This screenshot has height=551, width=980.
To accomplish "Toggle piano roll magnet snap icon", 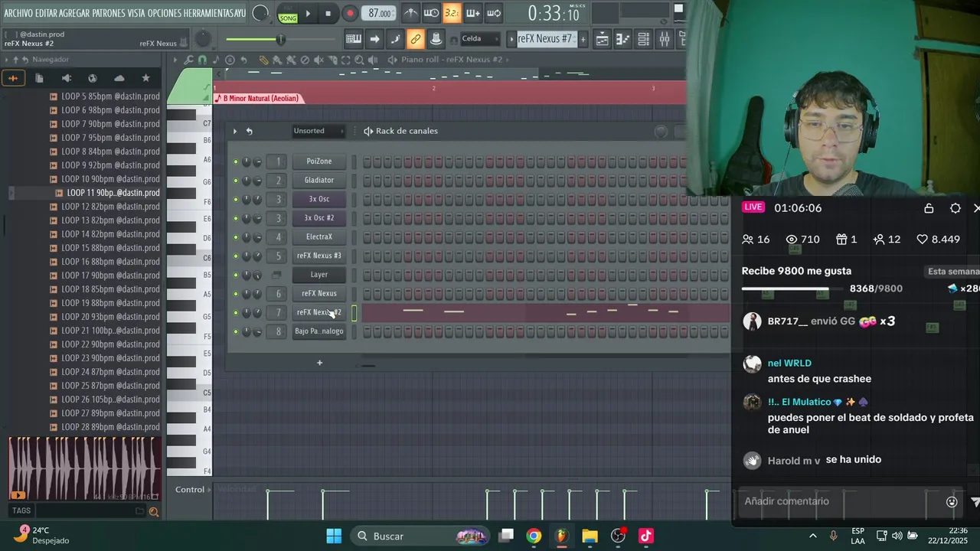I will tap(202, 60).
